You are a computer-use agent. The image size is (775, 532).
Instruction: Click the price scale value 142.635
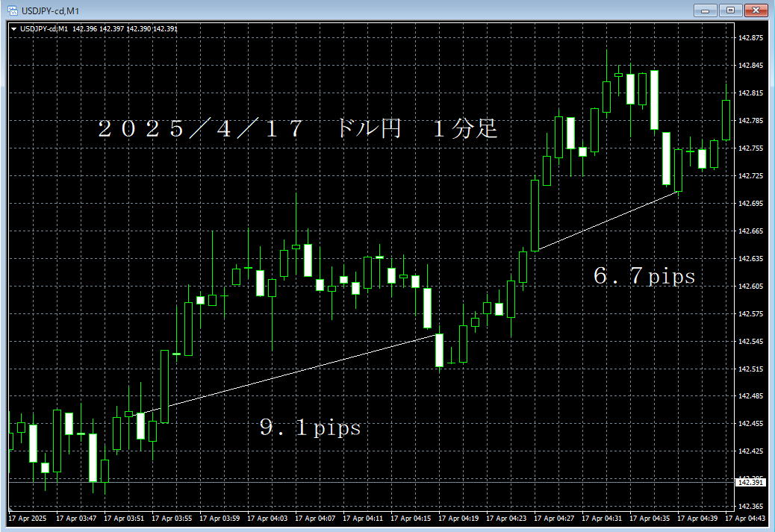coord(750,259)
